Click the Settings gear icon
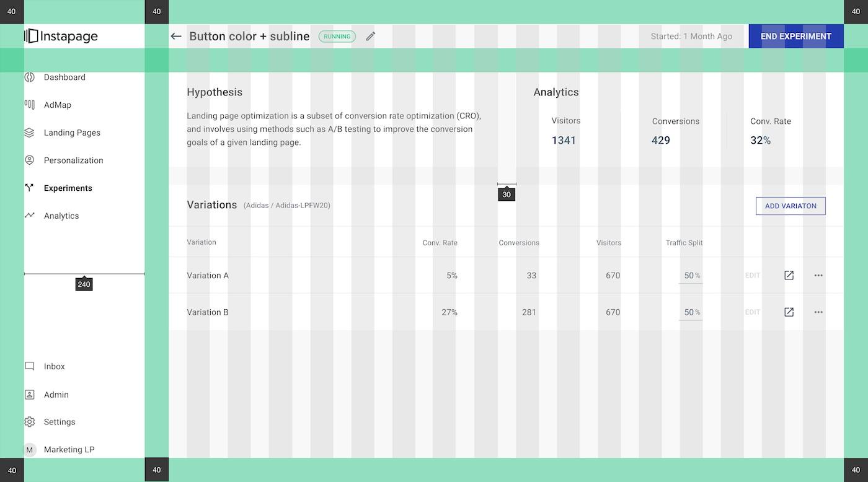This screenshot has height=482, width=868. coord(29,422)
